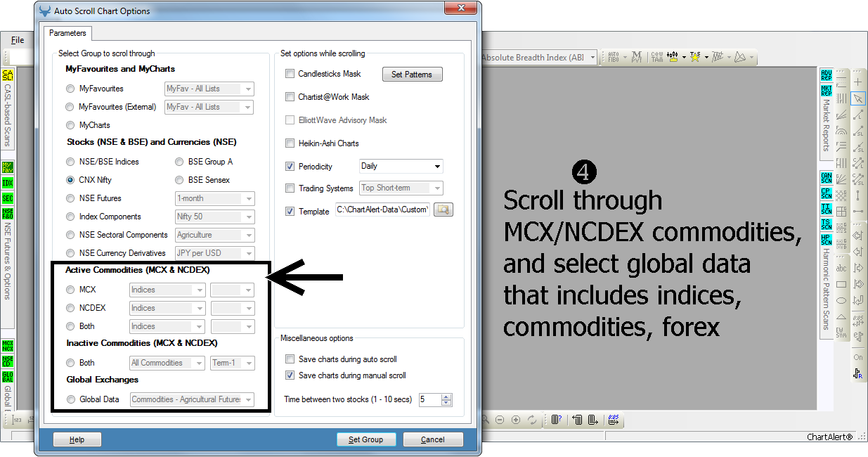Open the Index Components Nifty 50 dropdown

[214, 217]
